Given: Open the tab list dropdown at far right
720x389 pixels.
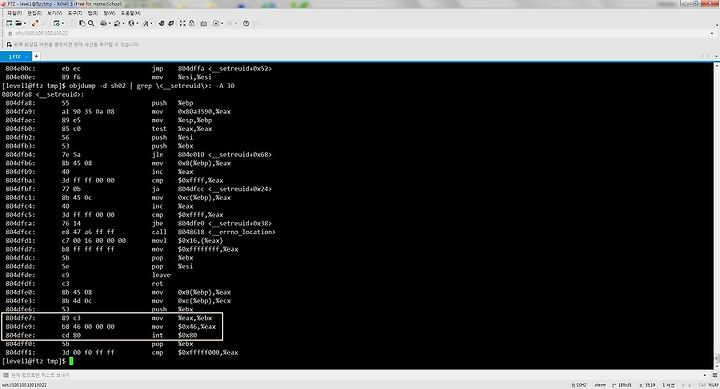Looking at the screenshot, I should point(716,56).
